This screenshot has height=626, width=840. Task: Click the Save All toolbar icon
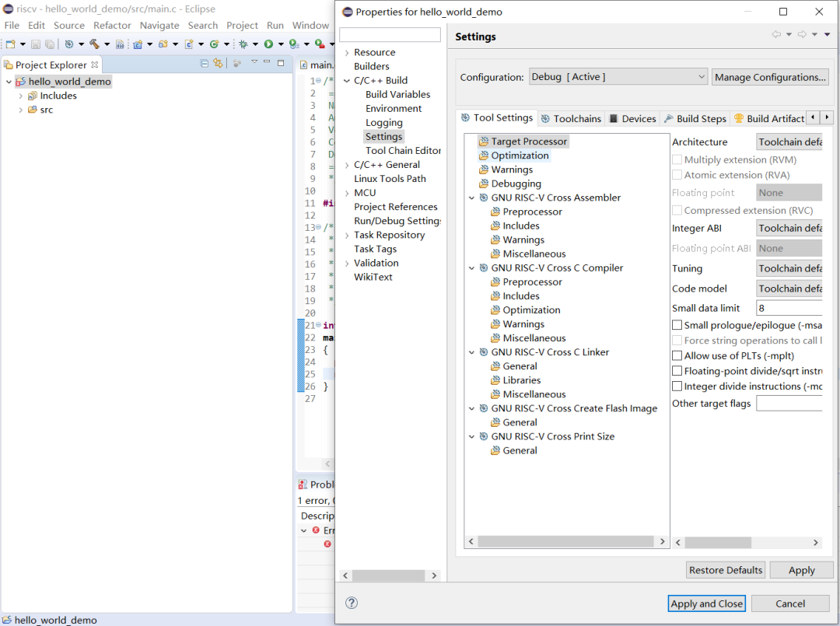(x=50, y=44)
